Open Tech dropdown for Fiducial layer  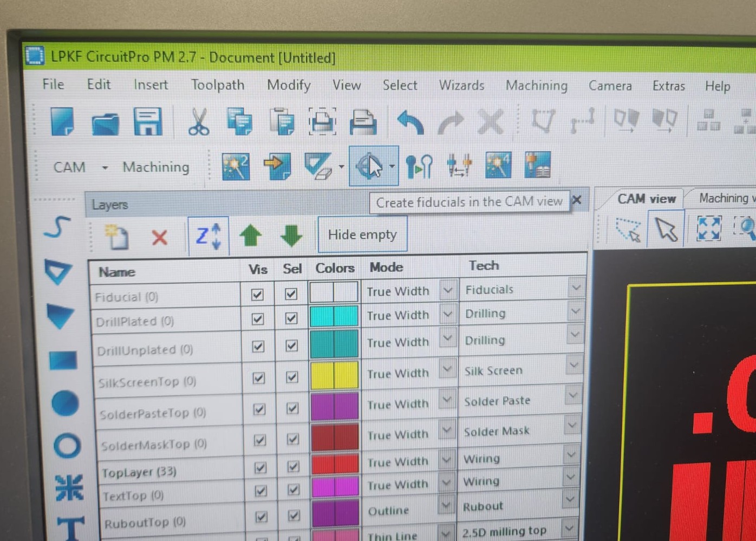pyautogui.click(x=576, y=288)
